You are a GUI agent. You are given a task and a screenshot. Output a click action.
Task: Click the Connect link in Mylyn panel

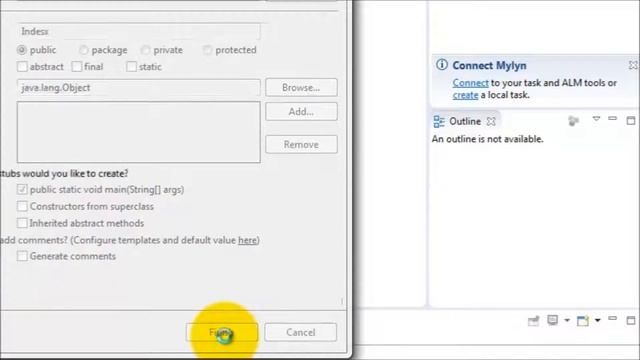click(470, 83)
